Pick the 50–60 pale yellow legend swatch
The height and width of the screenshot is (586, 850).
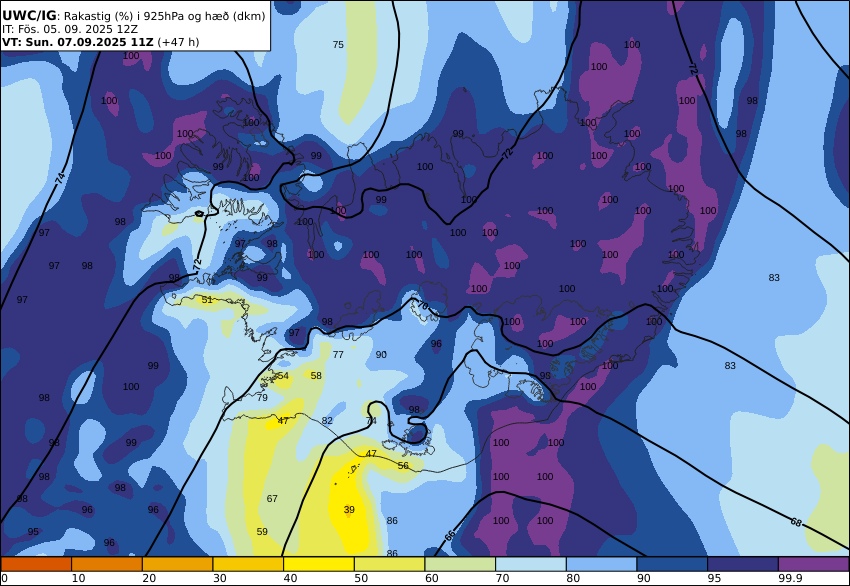click(x=389, y=564)
